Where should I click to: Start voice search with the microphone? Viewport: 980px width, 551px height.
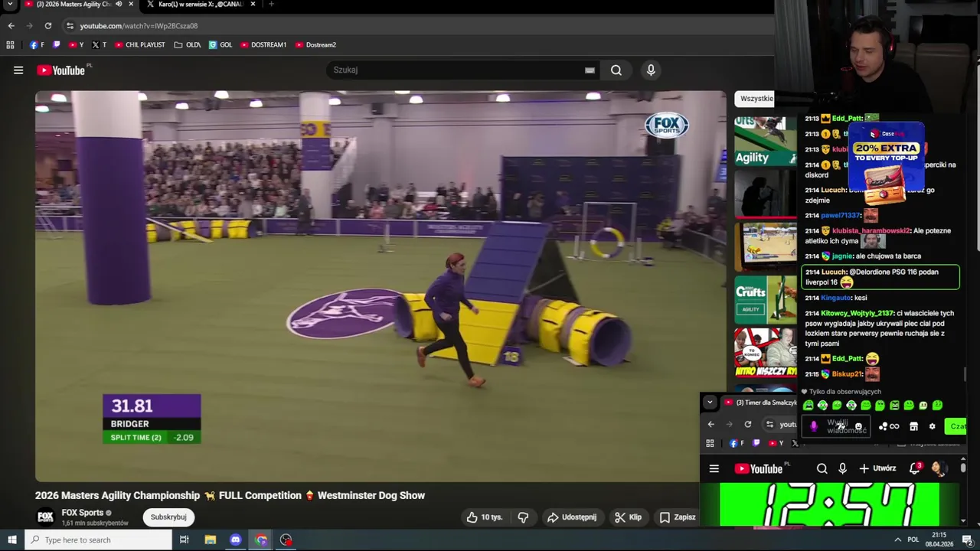(651, 70)
